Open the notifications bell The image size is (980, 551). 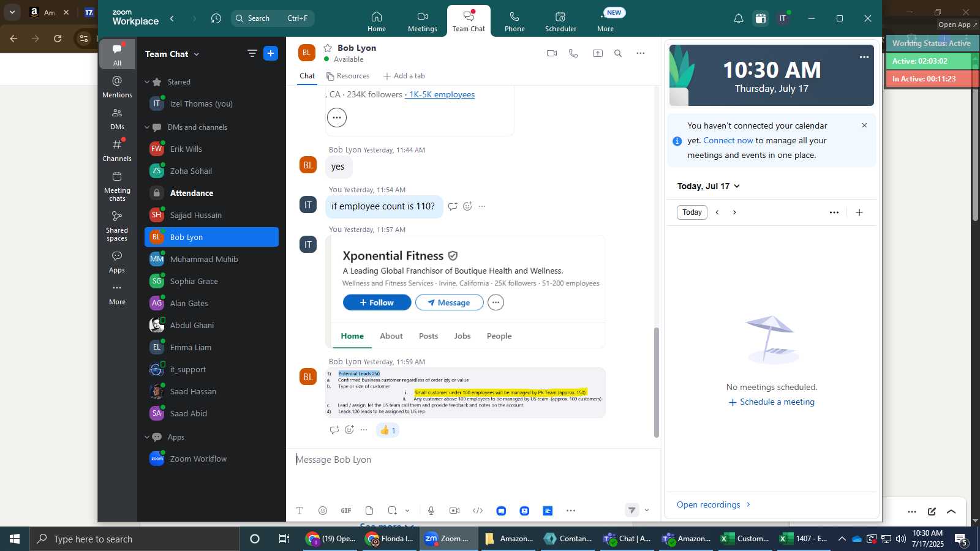click(x=739, y=18)
